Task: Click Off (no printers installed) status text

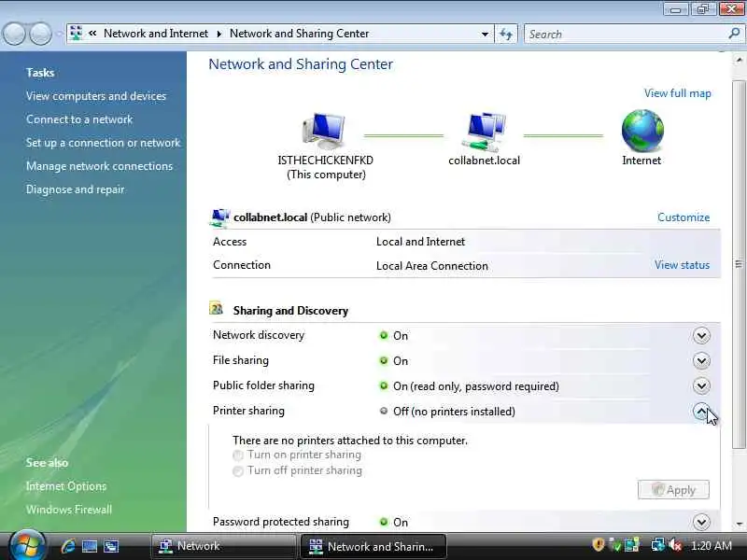Action: (x=454, y=412)
